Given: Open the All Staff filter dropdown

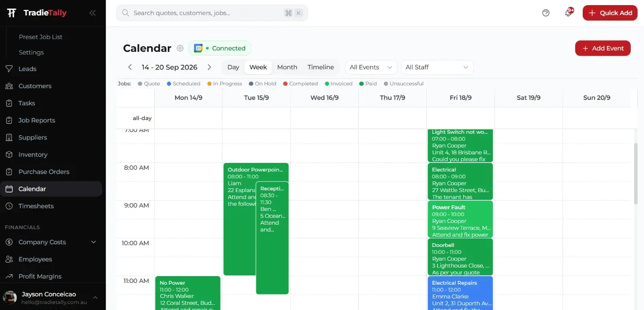Looking at the screenshot, I should 437,67.
